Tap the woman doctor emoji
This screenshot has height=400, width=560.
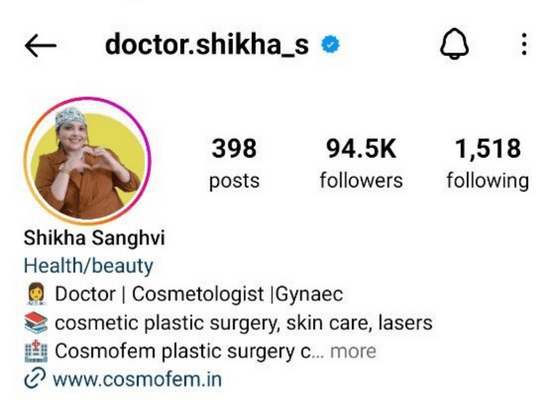point(36,294)
